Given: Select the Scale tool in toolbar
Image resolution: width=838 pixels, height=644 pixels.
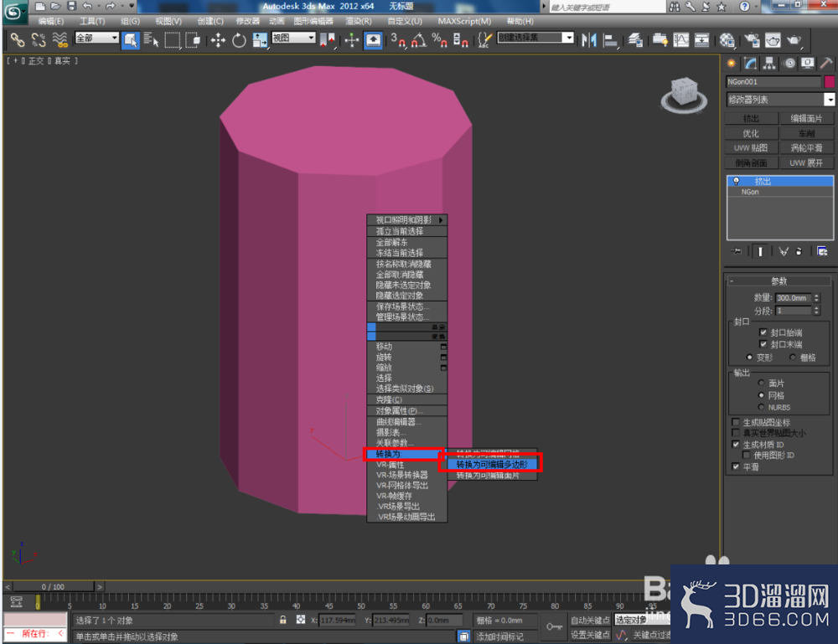Looking at the screenshot, I should (x=261, y=40).
